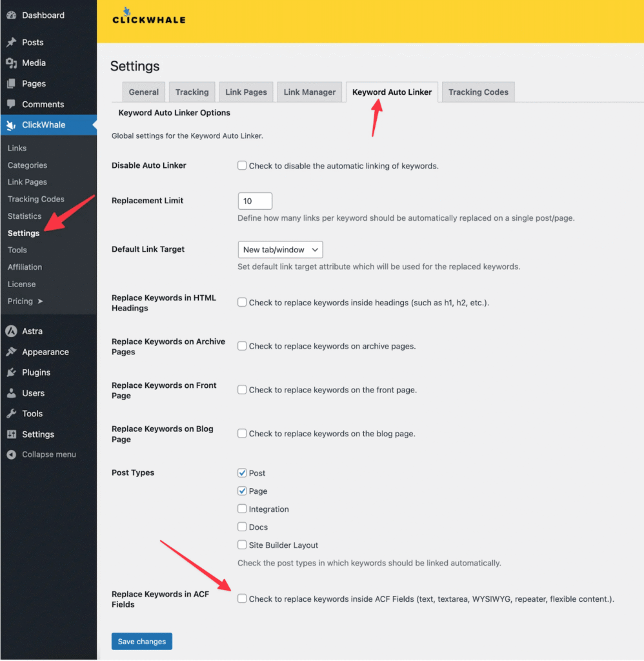
Task: Open ClickWhale Settings submenu item
Action: point(24,233)
